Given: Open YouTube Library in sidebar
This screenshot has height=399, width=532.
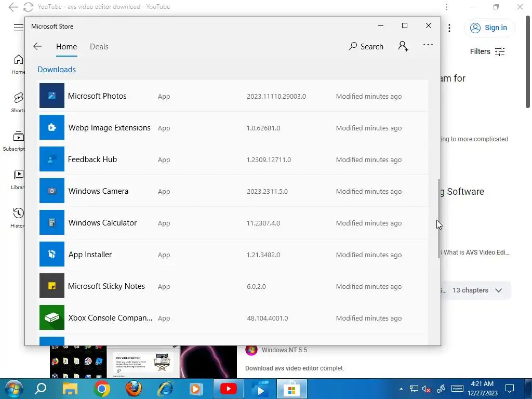Looking at the screenshot, I should 18,179.
